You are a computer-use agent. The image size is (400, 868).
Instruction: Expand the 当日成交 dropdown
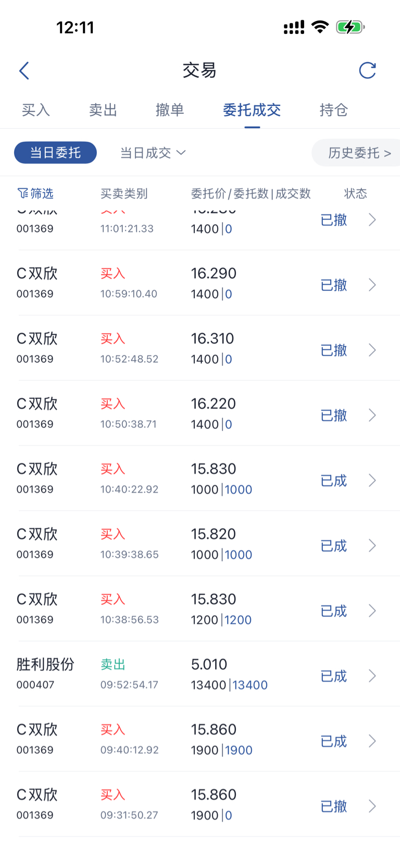coord(153,152)
